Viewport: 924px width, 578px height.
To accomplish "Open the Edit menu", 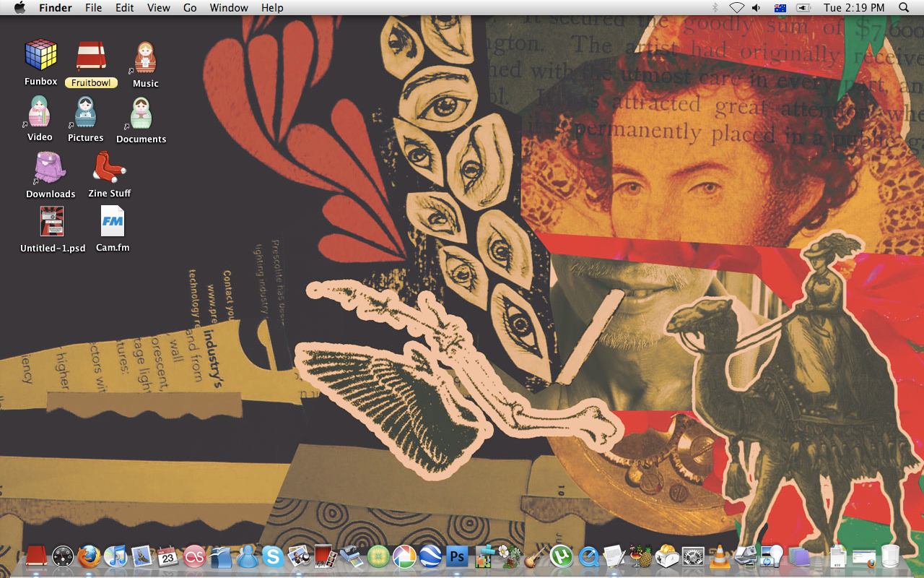I will [x=125, y=8].
